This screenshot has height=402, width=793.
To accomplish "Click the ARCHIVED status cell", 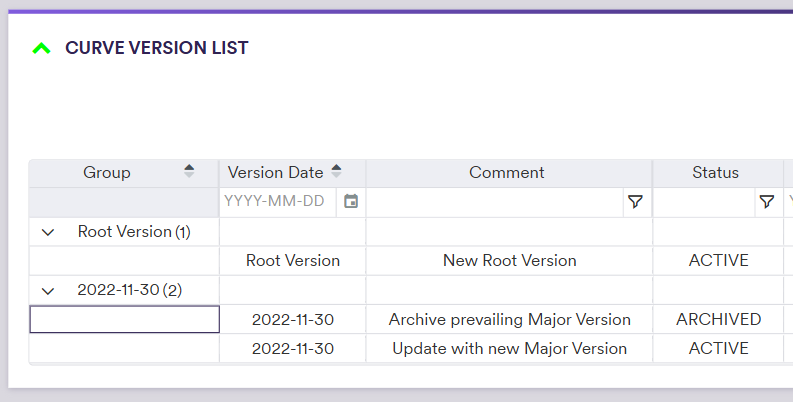I will [718, 320].
